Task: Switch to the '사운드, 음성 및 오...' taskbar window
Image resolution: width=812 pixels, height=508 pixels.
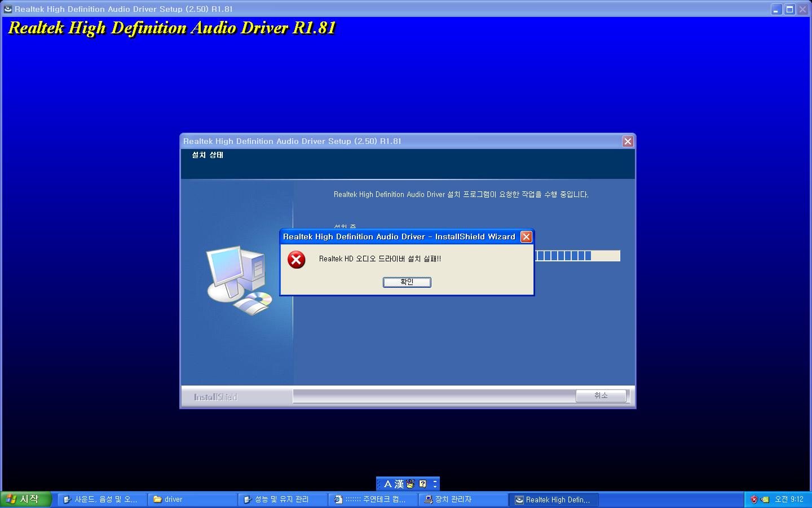Action: tap(101, 500)
